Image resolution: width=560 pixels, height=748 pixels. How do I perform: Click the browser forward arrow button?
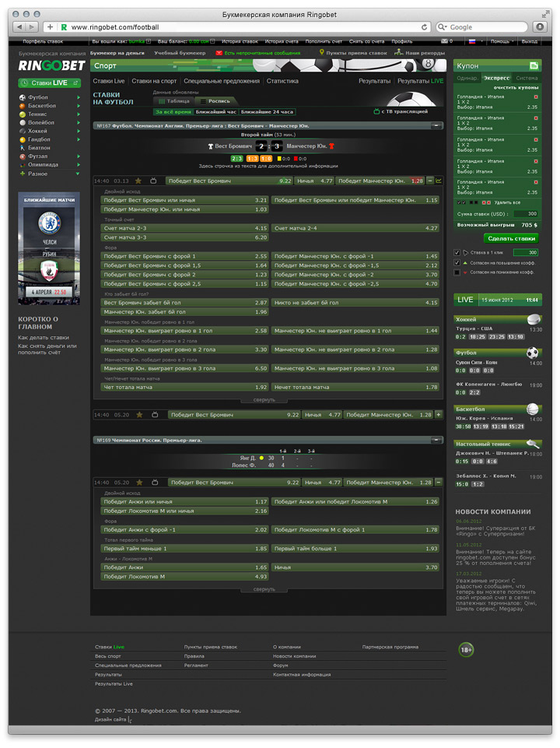32,27
